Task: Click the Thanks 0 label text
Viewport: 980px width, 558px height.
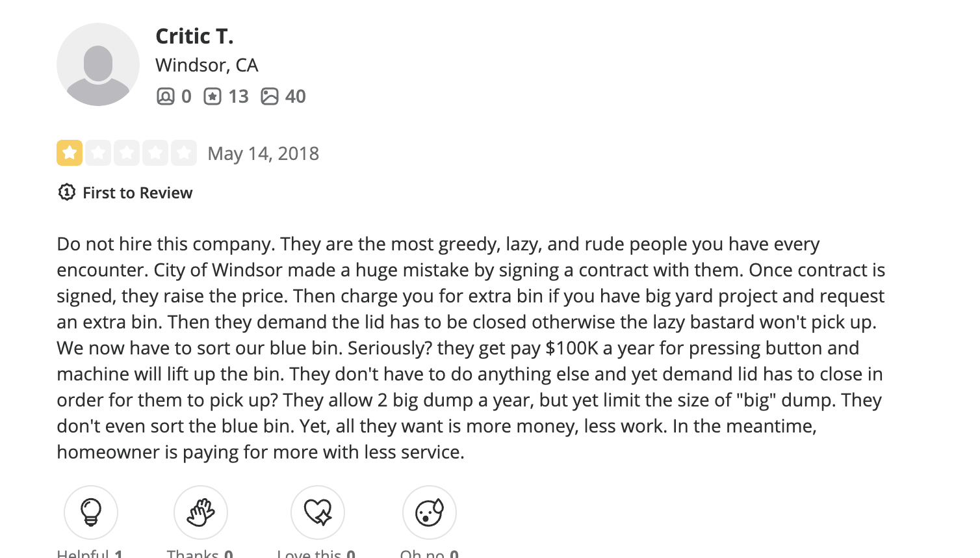Action: pyautogui.click(x=200, y=553)
